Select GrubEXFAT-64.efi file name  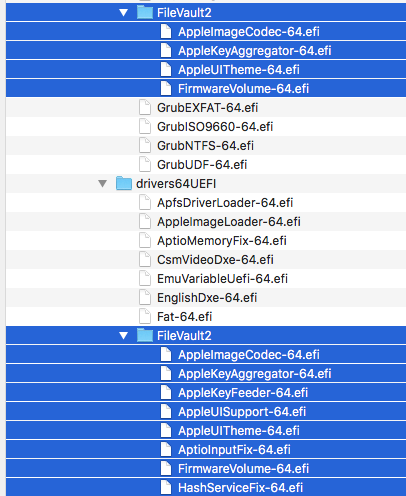coord(207,108)
